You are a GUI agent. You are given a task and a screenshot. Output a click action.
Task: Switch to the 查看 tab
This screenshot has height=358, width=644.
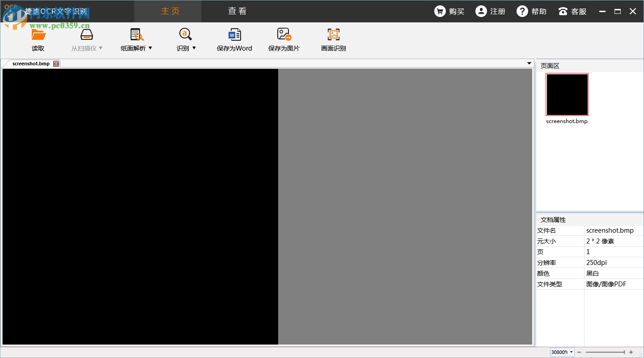coord(237,11)
